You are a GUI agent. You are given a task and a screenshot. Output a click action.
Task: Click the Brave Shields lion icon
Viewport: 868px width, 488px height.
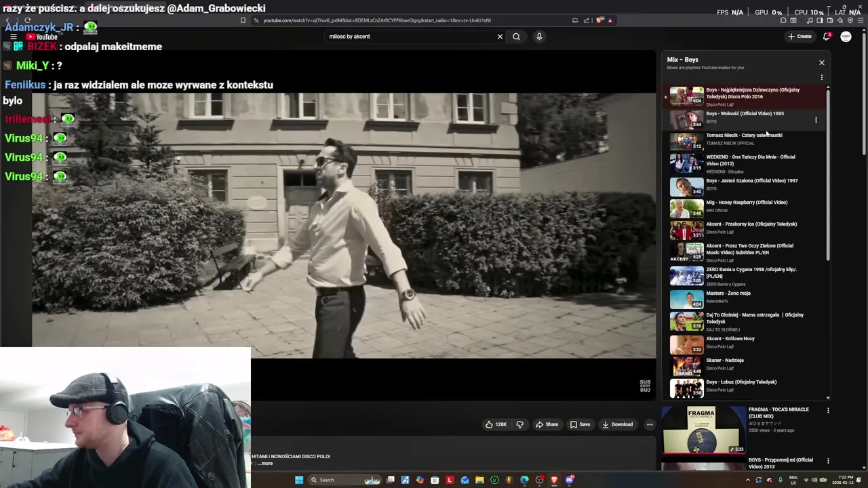(x=599, y=20)
